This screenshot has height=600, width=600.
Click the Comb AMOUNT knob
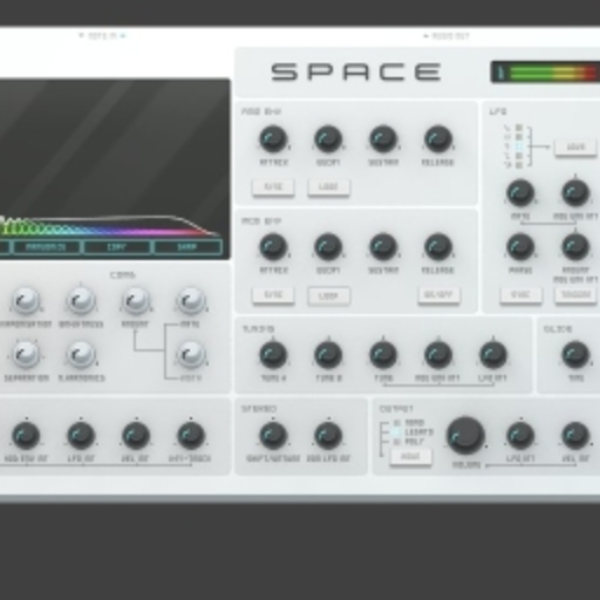(x=136, y=301)
